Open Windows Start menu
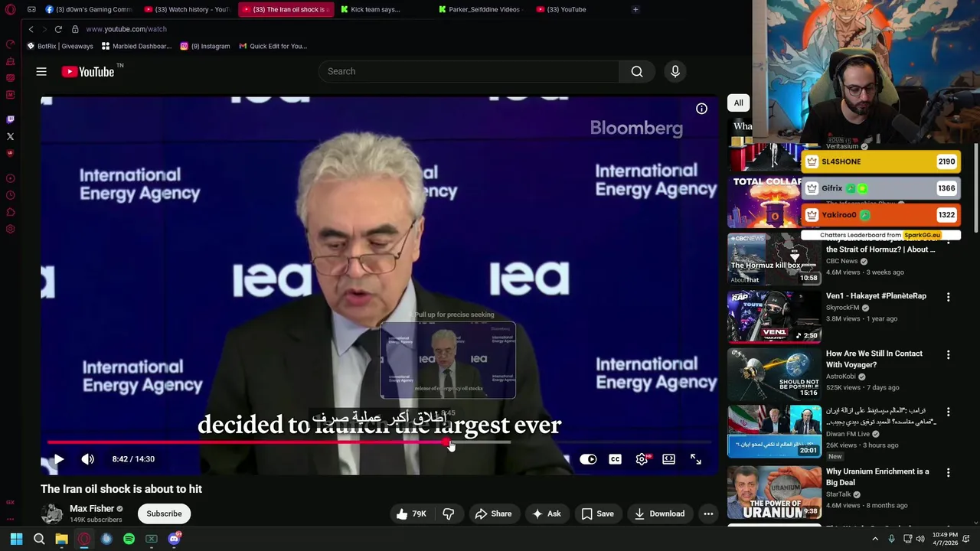Image resolution: width=980 pixels, height=551 pixels. tap(16, 539)
